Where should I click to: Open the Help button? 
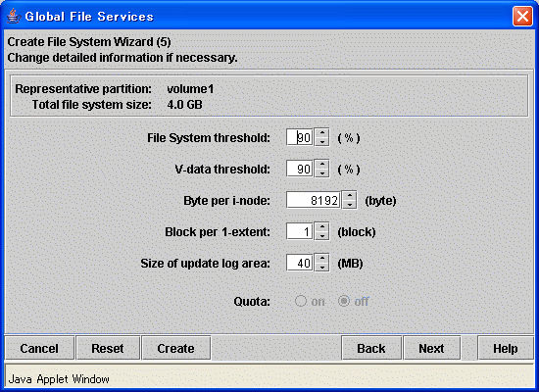(x=506, y=348)
